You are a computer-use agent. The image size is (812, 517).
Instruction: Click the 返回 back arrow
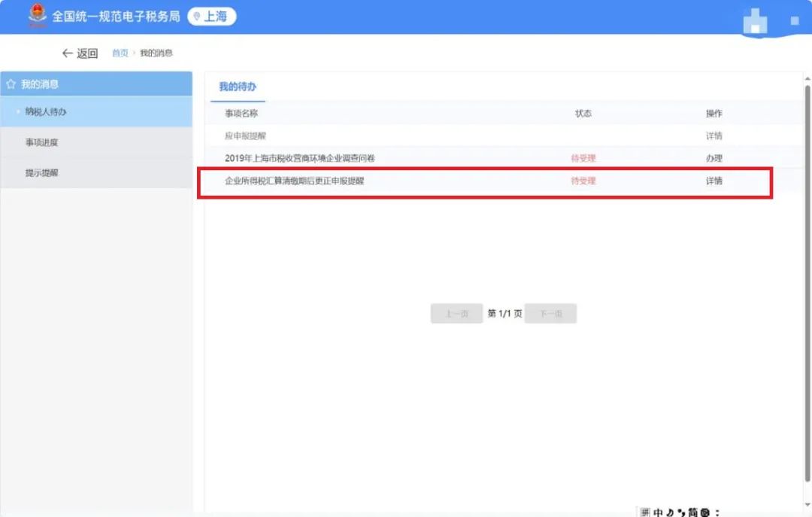(x=79, y=53)
